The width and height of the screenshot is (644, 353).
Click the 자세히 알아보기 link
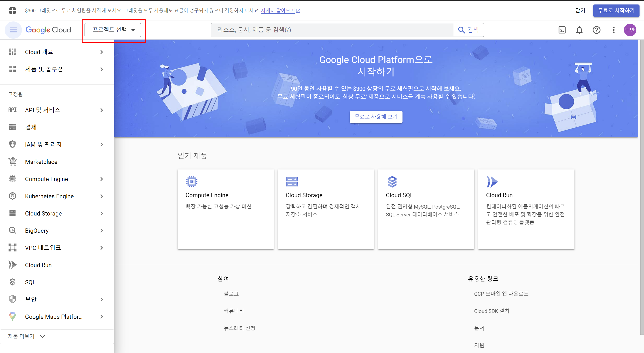coord(278,11)
